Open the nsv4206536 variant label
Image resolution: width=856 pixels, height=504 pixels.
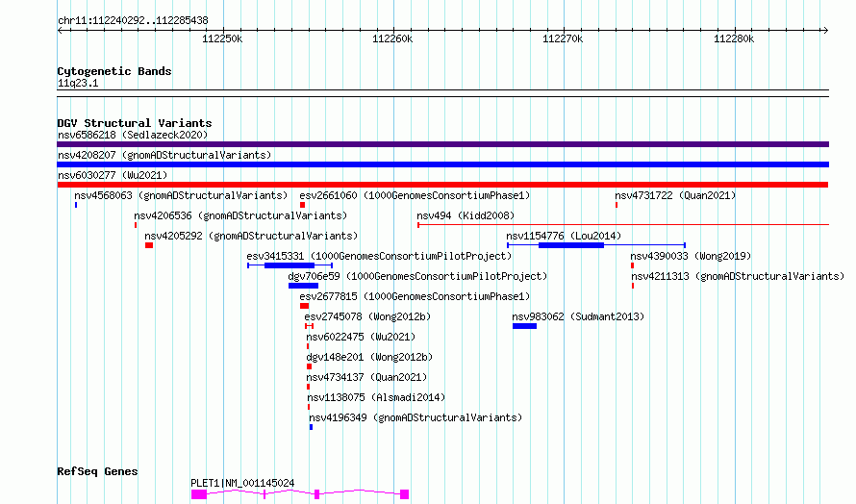[240, 215]
